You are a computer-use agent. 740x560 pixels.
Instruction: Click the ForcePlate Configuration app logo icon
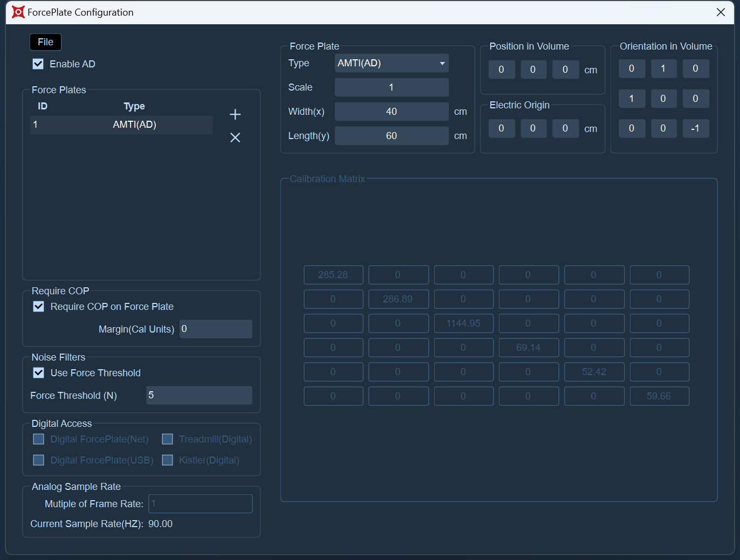[x=18, y=12]
